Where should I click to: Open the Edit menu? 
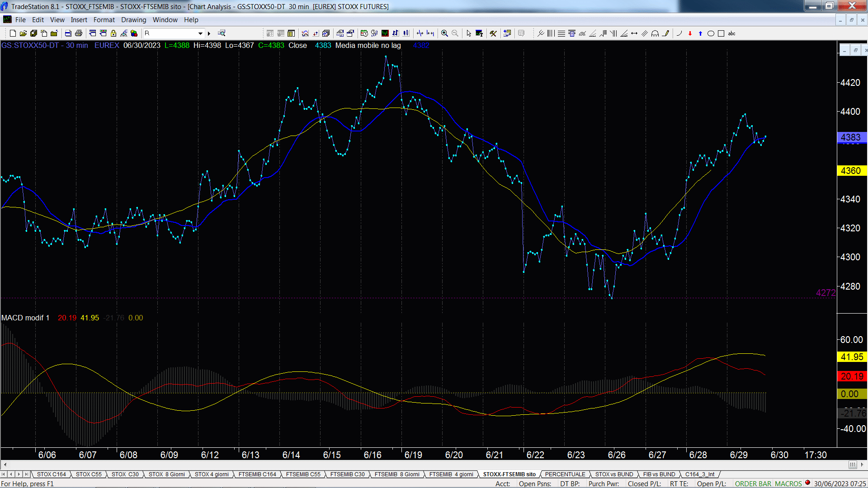pos(38,20)
